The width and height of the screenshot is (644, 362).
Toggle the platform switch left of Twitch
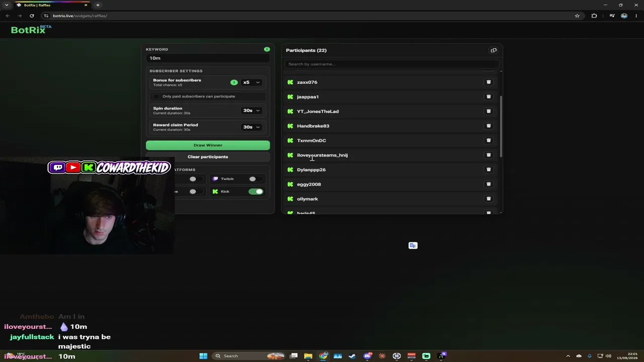195,178
